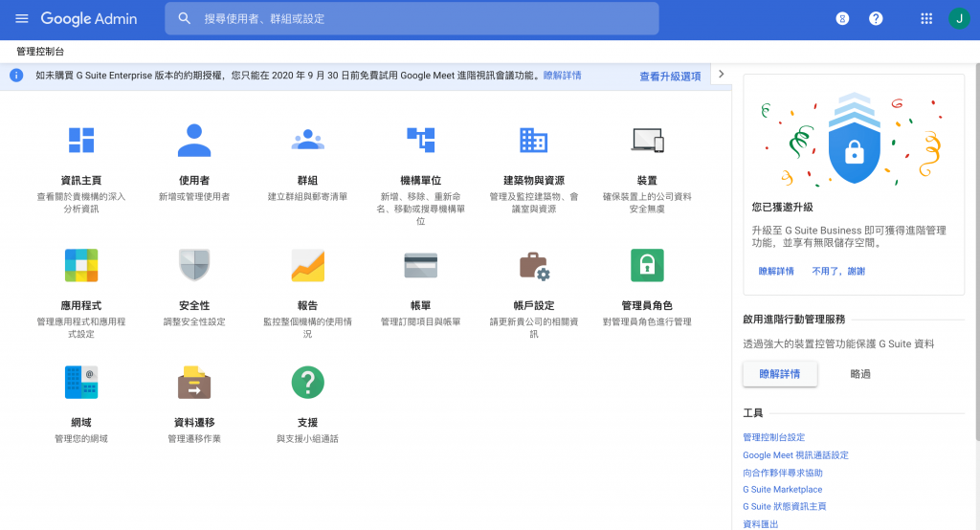Click the 對管理員角色進行管理 description
The width and height of the screenshot is (980, 530).
(x=647, y=321)
